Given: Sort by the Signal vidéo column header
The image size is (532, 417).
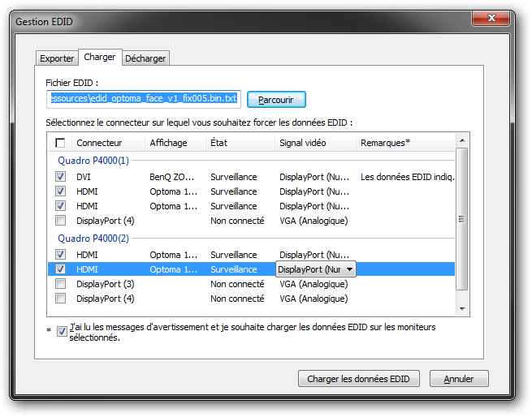Looking at the screenshot, I should pos(314,143).
